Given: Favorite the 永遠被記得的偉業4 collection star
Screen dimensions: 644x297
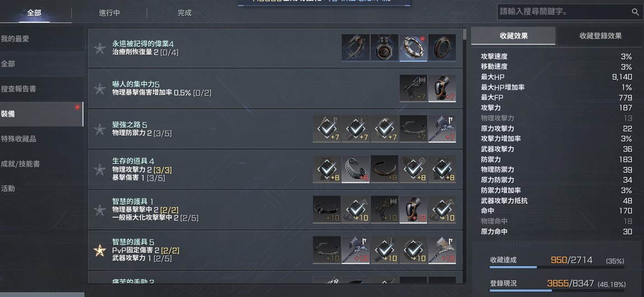Looking at the screenshot, I should 100,49.
